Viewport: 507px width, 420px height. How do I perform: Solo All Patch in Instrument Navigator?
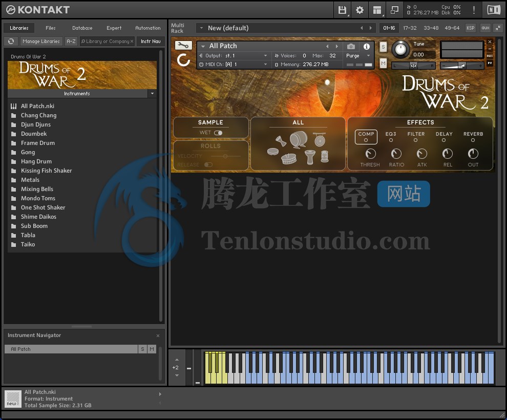pyautogui.click(x=142, y=349)
